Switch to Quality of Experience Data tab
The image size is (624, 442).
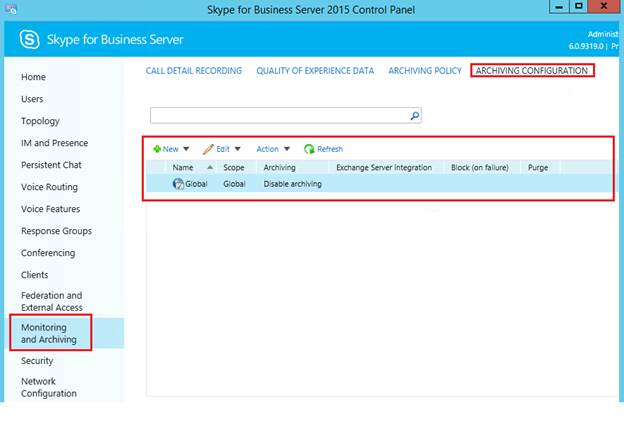[x=315, y=71]
